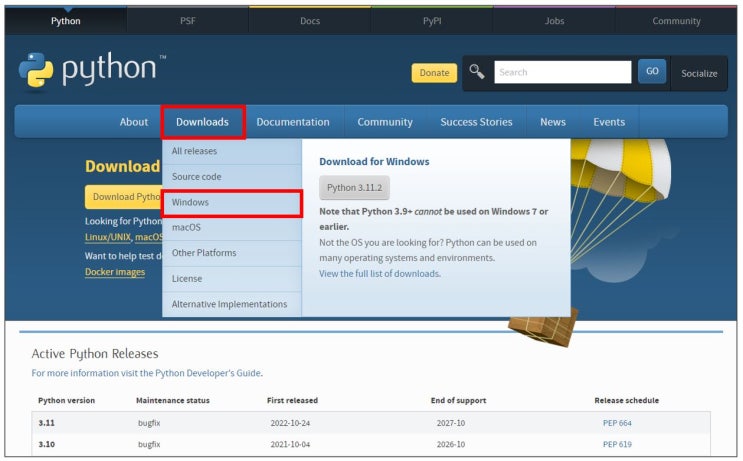
Task: Choose All releases from the Downloads dropdown
Action: point(232,151)
